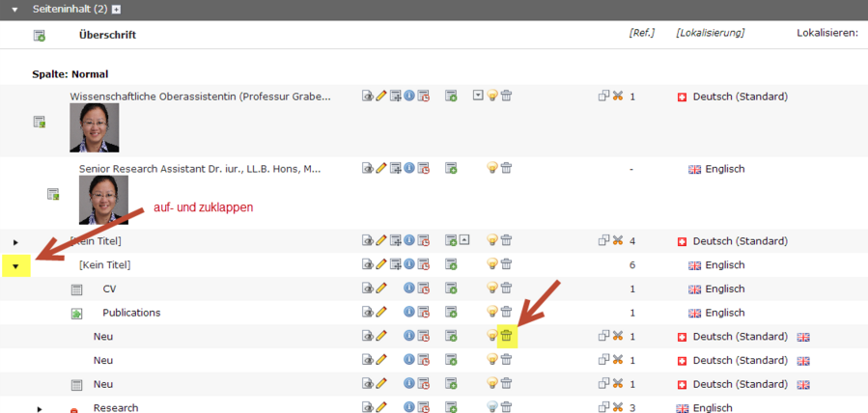This screenshot has width=868, height=413.
Task: Click the green plugin icon beside Publications
Action: click(x=76, y=314)
